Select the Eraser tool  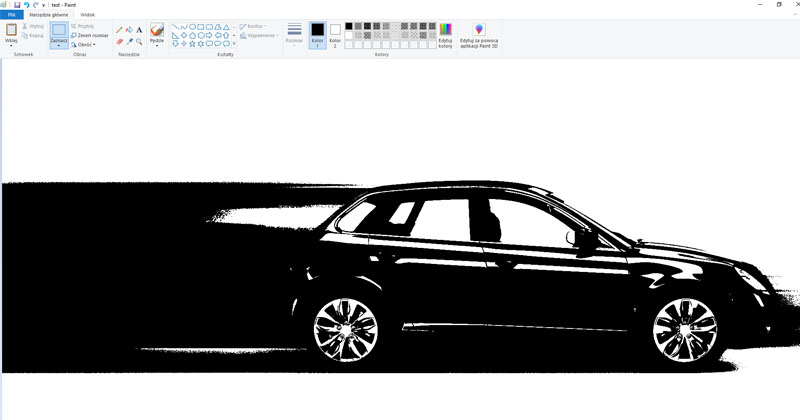119,42
